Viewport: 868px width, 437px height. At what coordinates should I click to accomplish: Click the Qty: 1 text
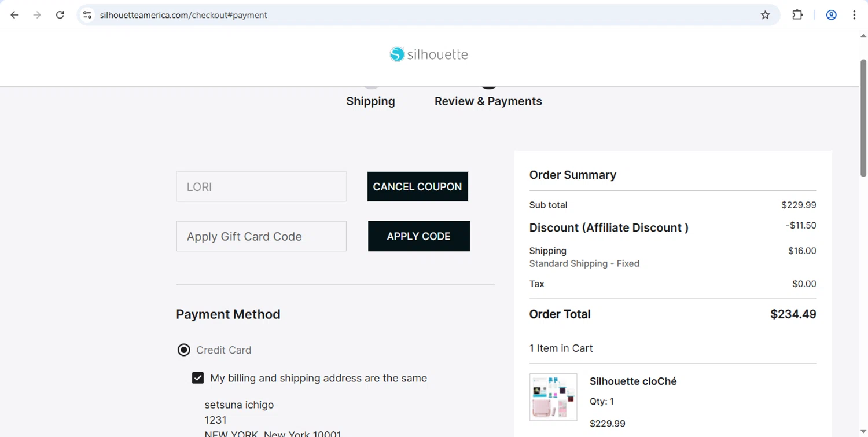[602, 401]
